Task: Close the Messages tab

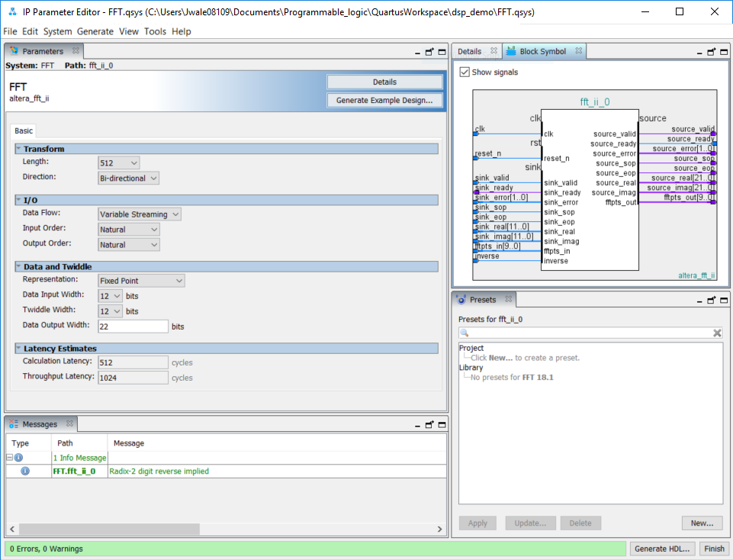Action: [x=69, y=423]
